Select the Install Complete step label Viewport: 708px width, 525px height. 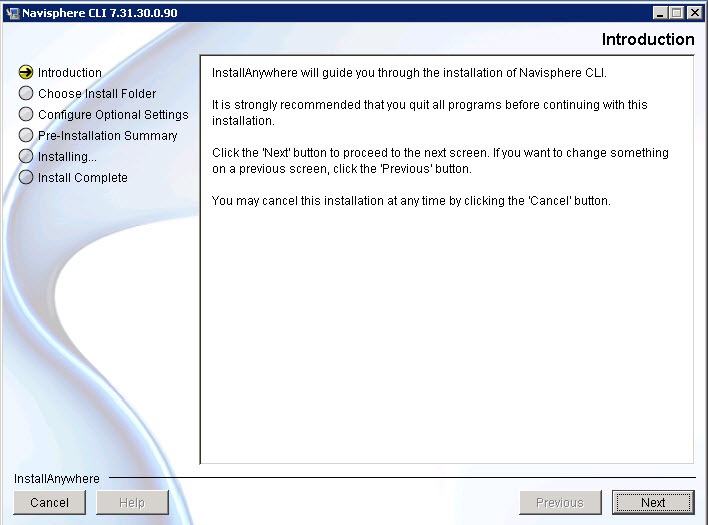point(83,178)
